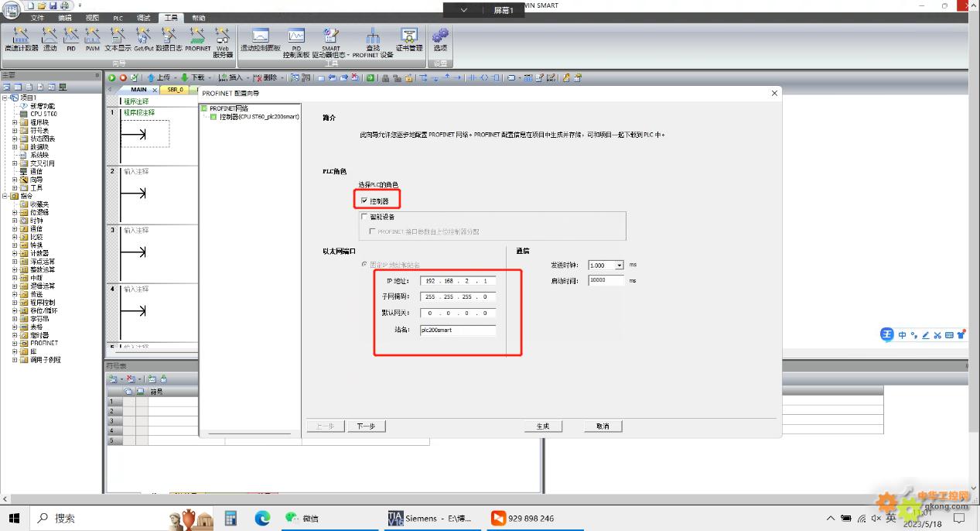Click the Windows Start button
980x531 pixels.
coord(14,519)
